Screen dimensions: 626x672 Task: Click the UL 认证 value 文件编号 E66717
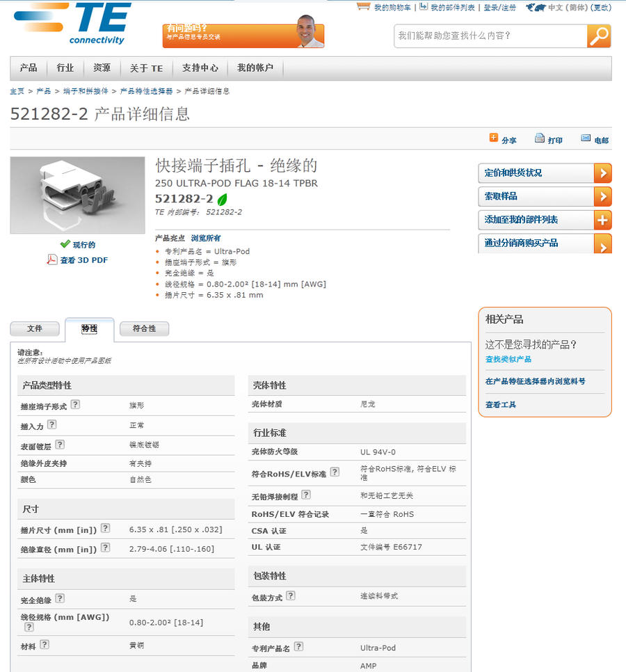[x=391, y=547]
